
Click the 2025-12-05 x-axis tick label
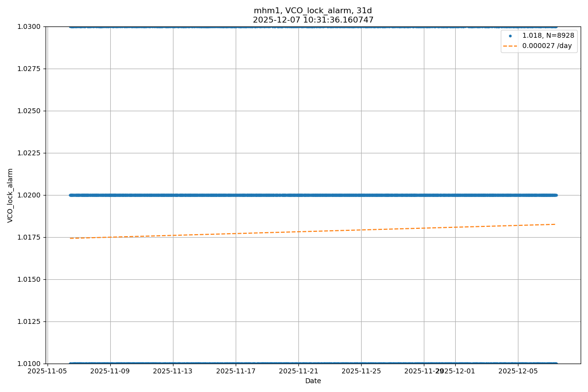point(518,371)
